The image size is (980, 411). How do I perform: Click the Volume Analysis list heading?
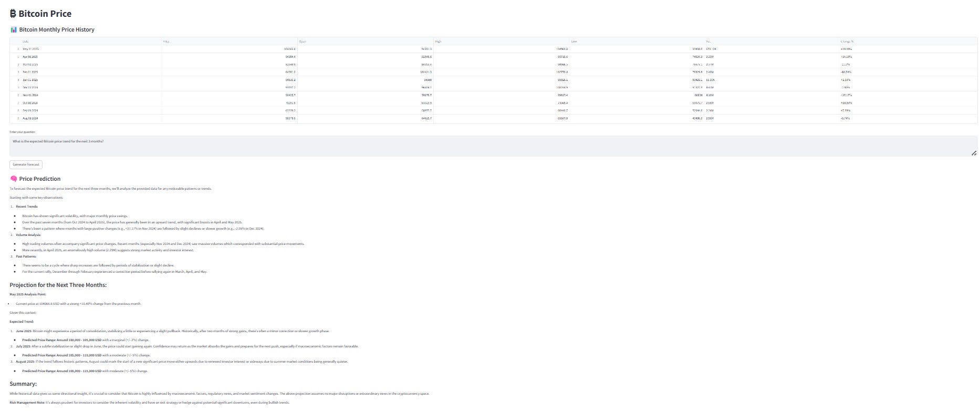[x=28, y=235]
